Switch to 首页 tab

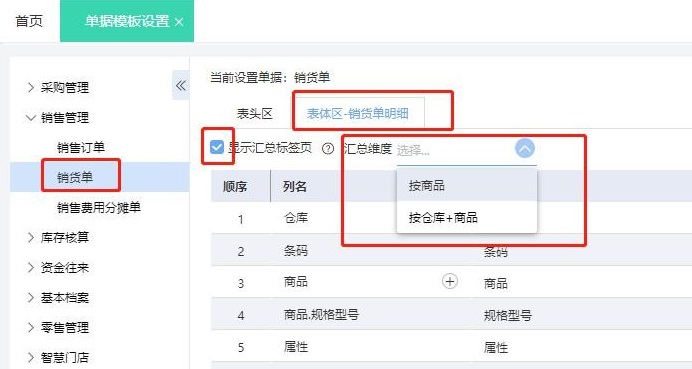pyautogui.click(x=29, y=21)
